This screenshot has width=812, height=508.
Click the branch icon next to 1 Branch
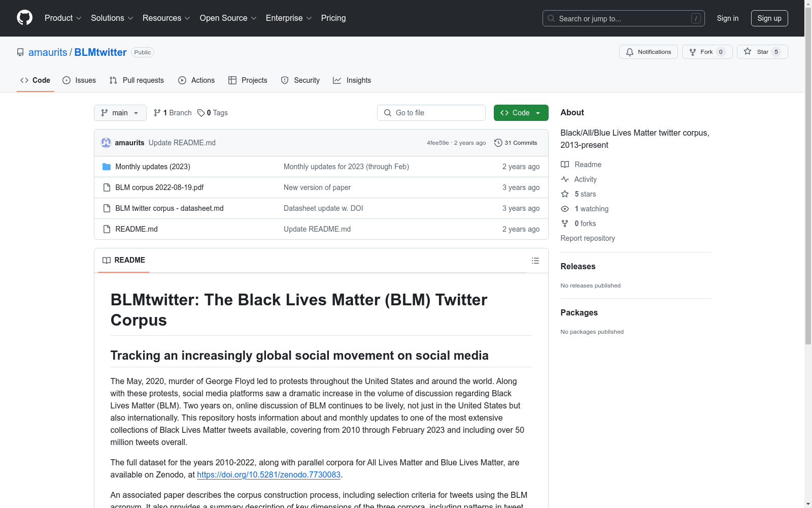[x=157, y=113]
